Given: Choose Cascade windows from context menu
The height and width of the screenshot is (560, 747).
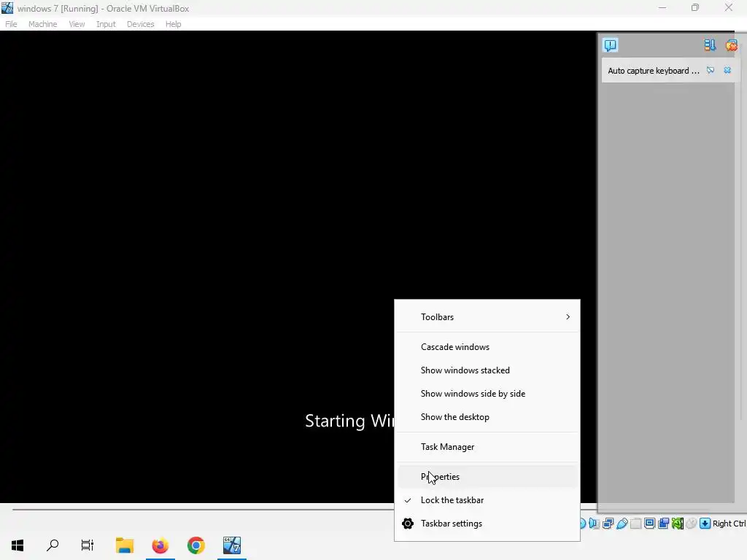Looking at the screenshot, I should [x=487, y=347].
